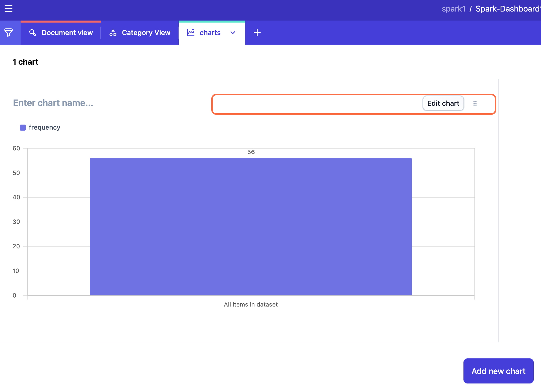Click the 56 bar value label
The image size is (541, 392).
(251, 152)
